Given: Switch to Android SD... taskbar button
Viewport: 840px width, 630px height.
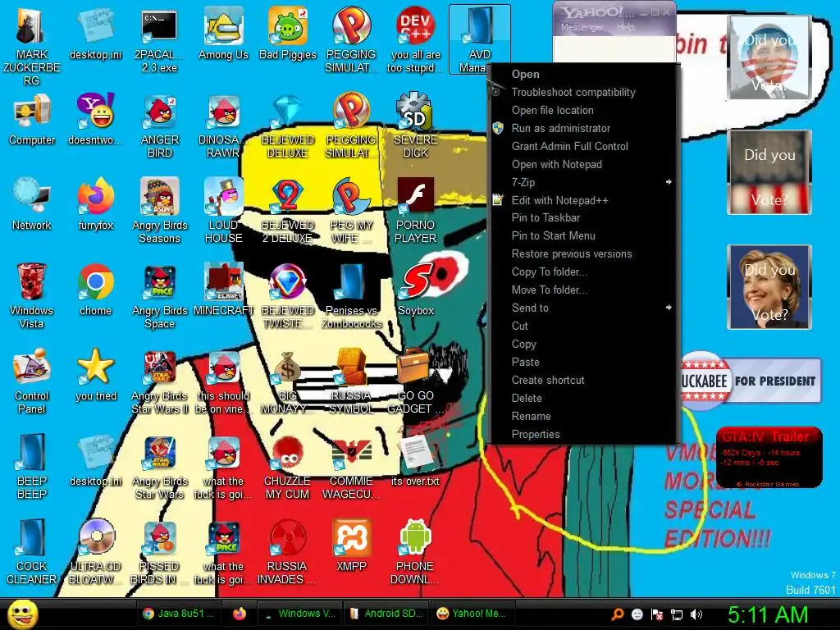Looking at the screenshot, I should point(387,614).
